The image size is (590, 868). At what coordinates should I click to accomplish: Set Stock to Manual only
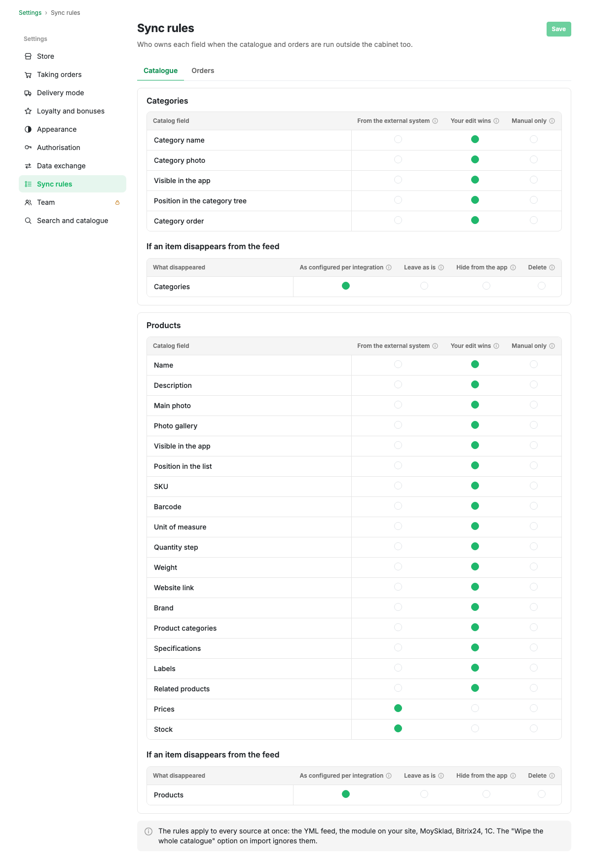coord(534,728)
